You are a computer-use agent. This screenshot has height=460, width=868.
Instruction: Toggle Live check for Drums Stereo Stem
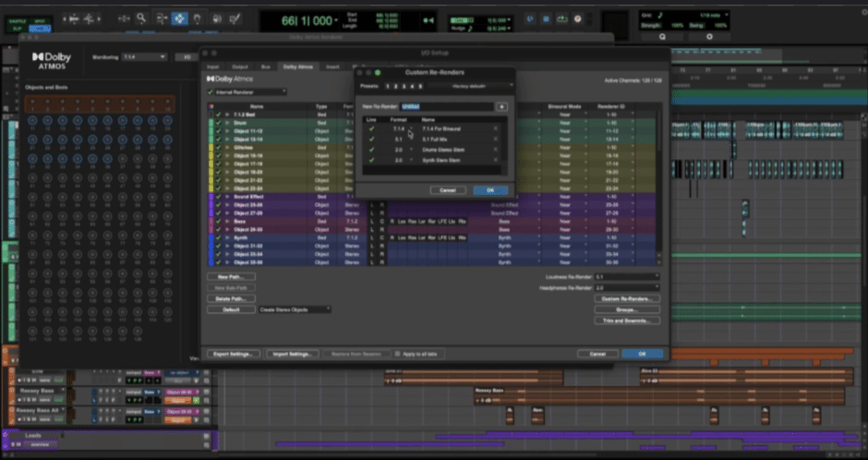tap(371, 150)
